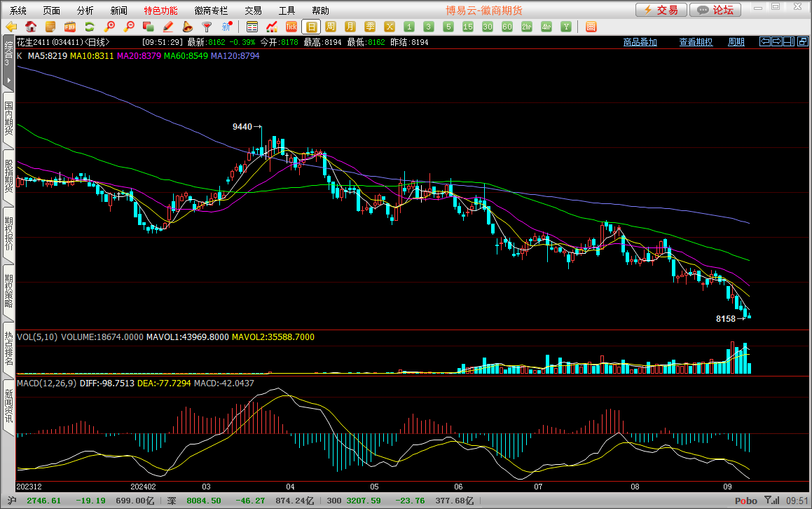The width and height of the screenshot is (812, 509).
Task: Click the green refresh icon
Action: 89,27
